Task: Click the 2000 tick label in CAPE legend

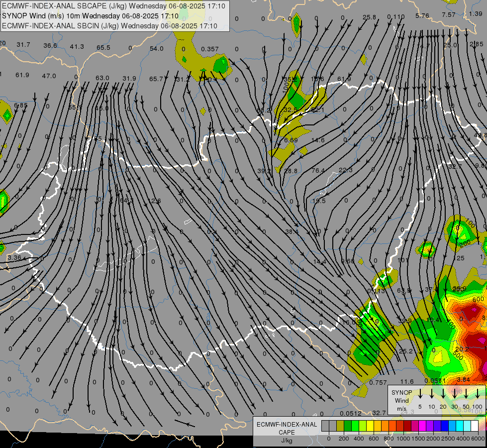Action: (433, 439)
